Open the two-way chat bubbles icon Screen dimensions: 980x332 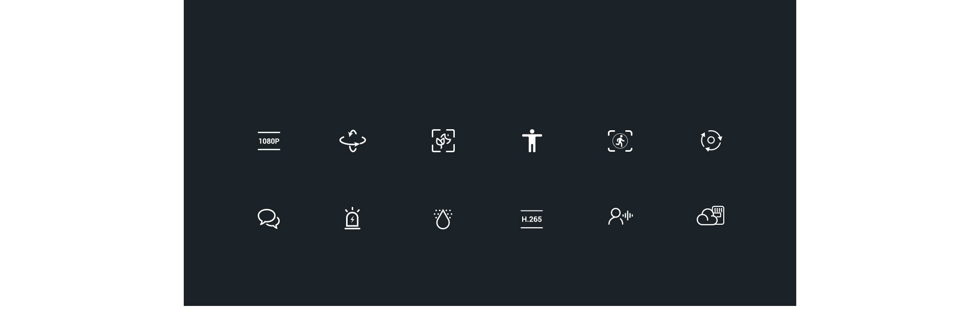(268, 219)
